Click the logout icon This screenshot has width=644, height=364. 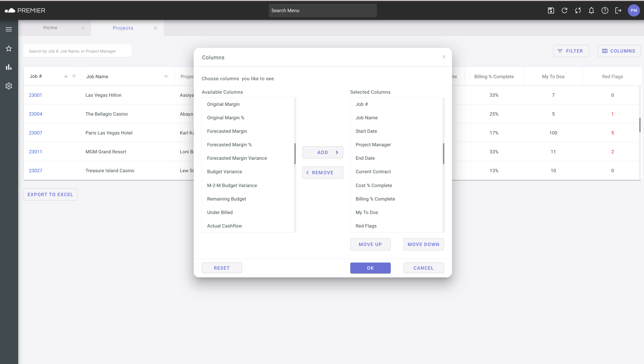[x=618, y=10]
